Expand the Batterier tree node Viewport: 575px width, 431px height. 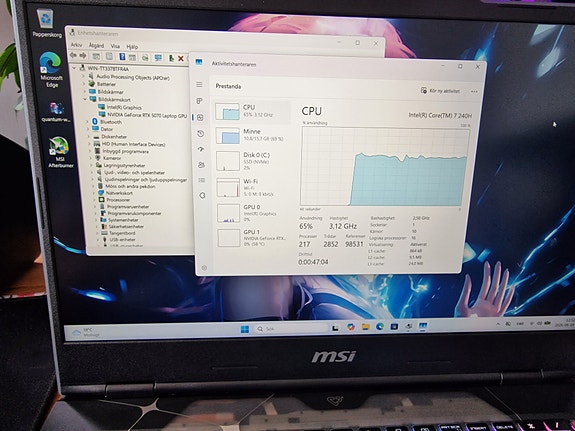(84, 84)
